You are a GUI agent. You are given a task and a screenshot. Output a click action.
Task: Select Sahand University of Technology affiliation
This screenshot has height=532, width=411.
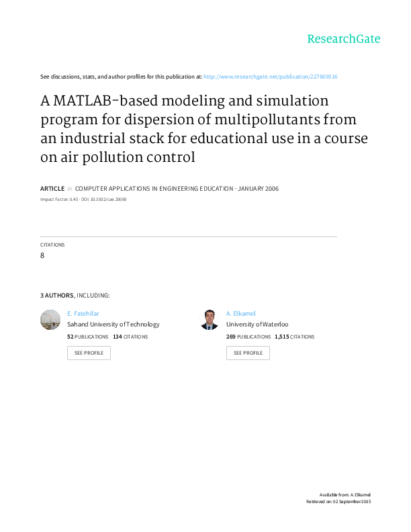click(113, 324)
